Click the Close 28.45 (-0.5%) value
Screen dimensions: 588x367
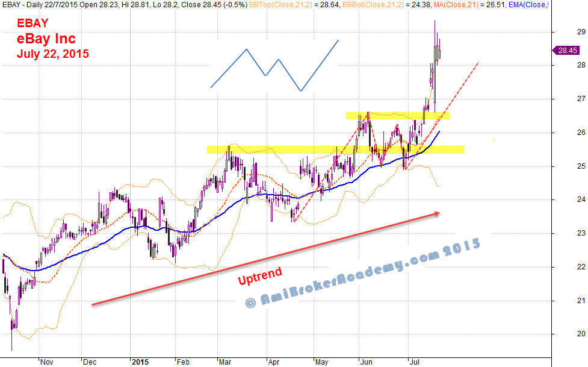[214, 4]
